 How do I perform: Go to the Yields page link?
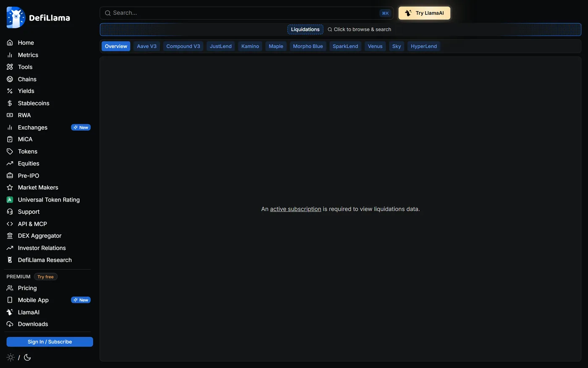pyautogui.click(x=26, y=91)
